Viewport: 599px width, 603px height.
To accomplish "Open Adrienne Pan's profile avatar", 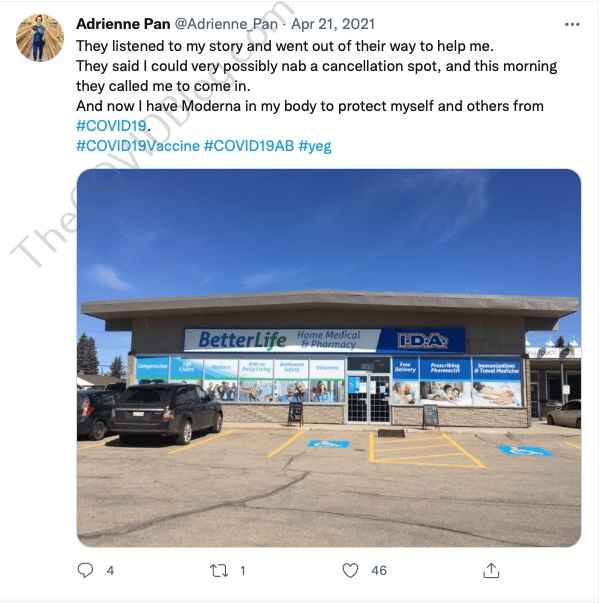I will (x=40, y=38).
